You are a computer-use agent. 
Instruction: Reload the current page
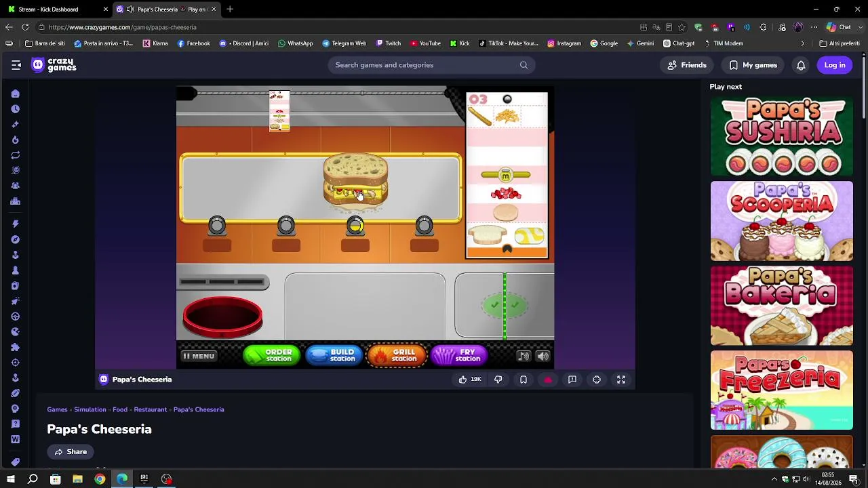[25, 27]
